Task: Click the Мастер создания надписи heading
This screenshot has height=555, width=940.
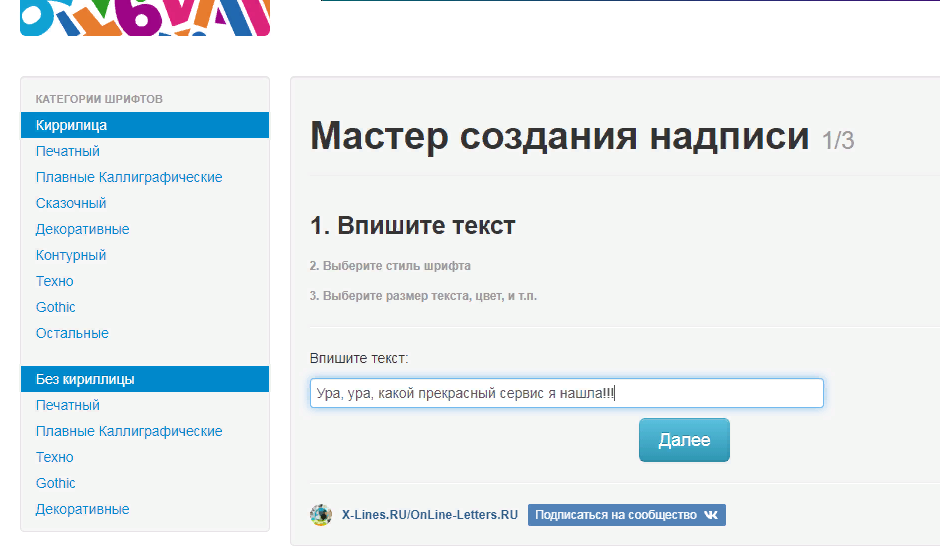Action: pos(559,136)
